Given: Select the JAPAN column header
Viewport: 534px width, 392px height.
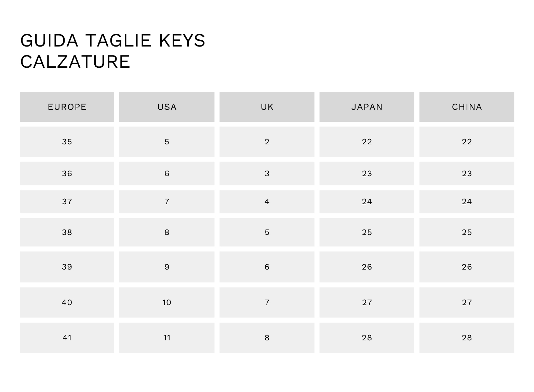Looking at the screenshot, I should click(x=367, y=107).
